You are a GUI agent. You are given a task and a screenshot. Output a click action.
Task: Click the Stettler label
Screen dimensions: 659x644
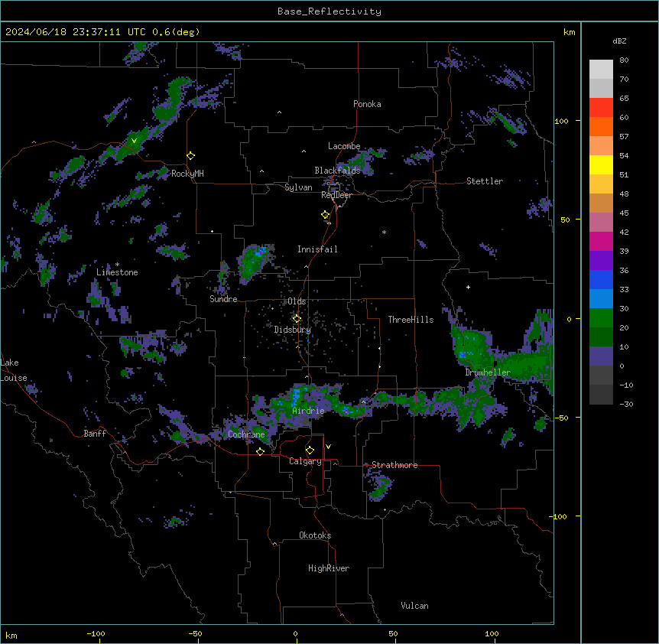pyautogui.click(x=485, y=181)
